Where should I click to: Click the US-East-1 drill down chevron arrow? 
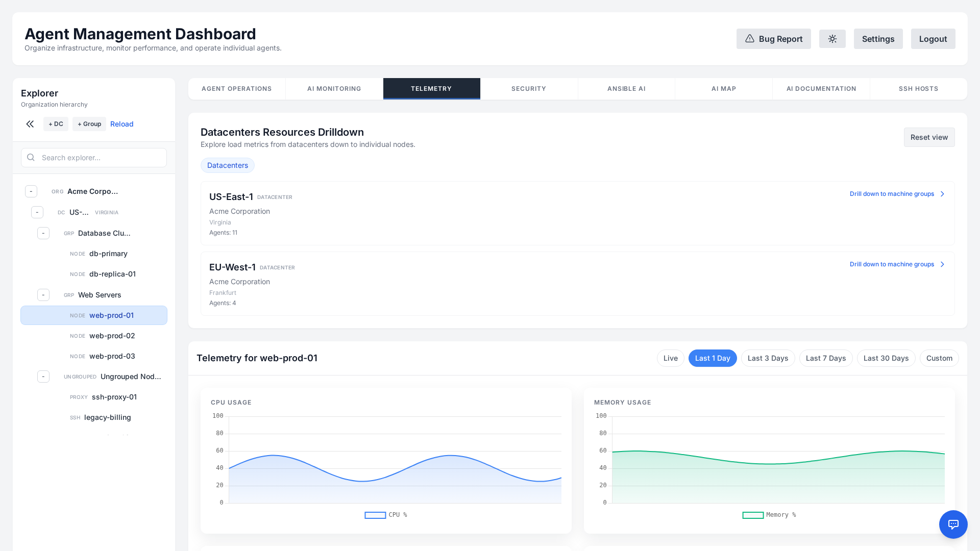942,194
